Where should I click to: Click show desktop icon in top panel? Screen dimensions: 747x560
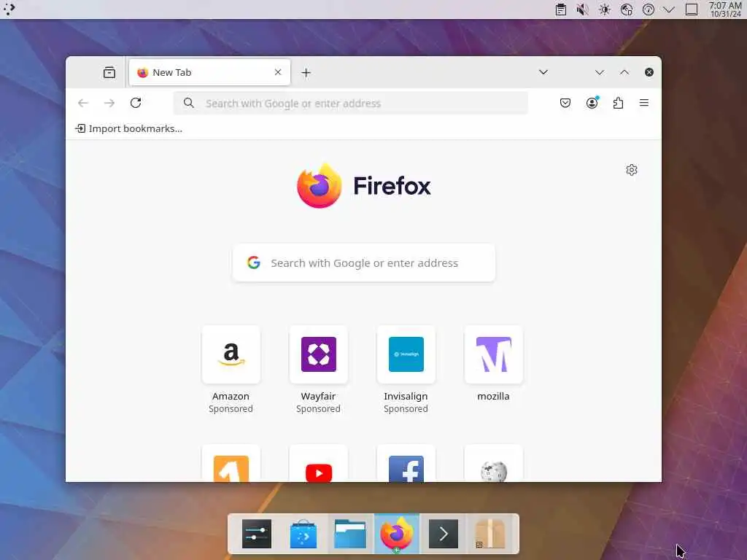click(x=692, y=9)
